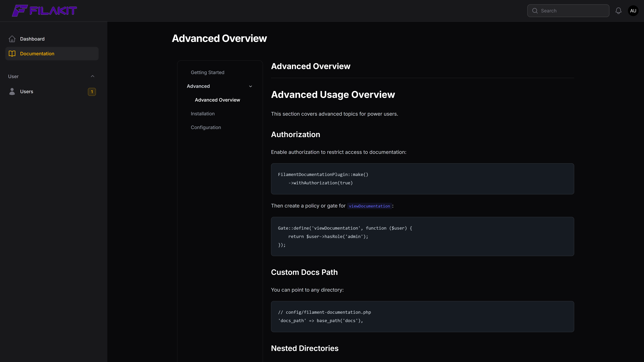The height and width of the screenshot is (362, 644).
Task: Open Advanced Overview docs page
Action: click(x=217, y=100)
